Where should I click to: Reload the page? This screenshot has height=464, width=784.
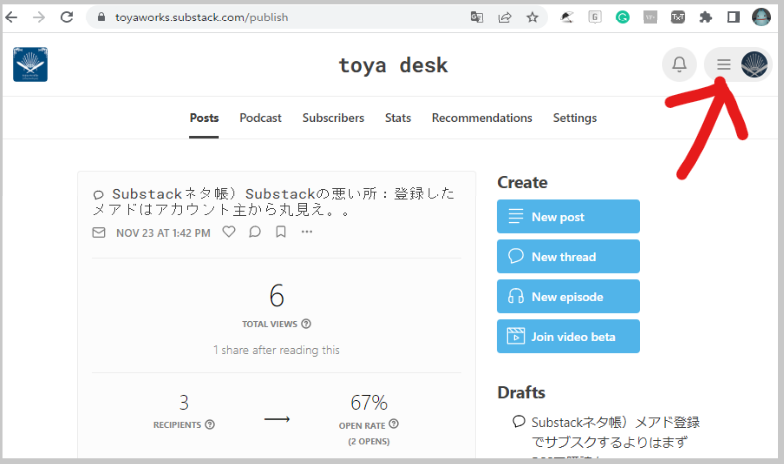[66, 18]
